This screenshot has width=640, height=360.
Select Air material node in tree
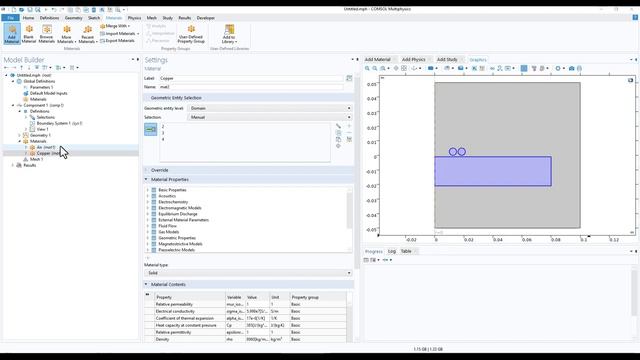pos(45,147)
